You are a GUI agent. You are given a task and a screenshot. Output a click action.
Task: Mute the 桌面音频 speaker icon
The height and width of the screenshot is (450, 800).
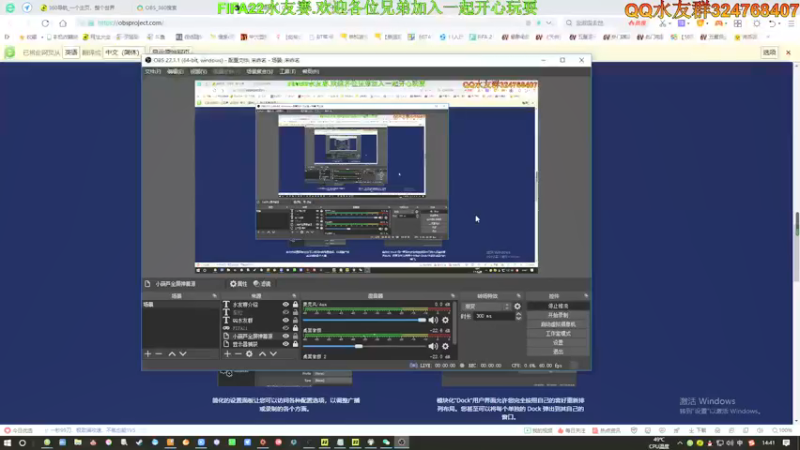point(433,346)
